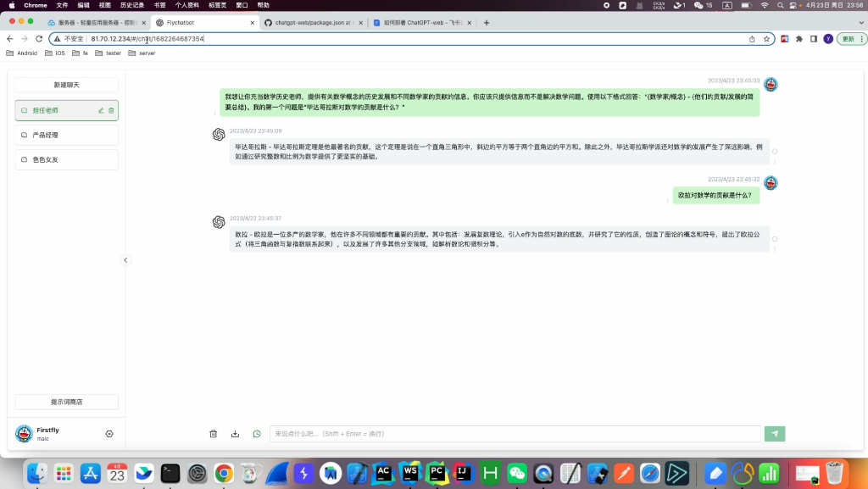
Task: Collapse the sidebar using the chevron
Action: 126,260
